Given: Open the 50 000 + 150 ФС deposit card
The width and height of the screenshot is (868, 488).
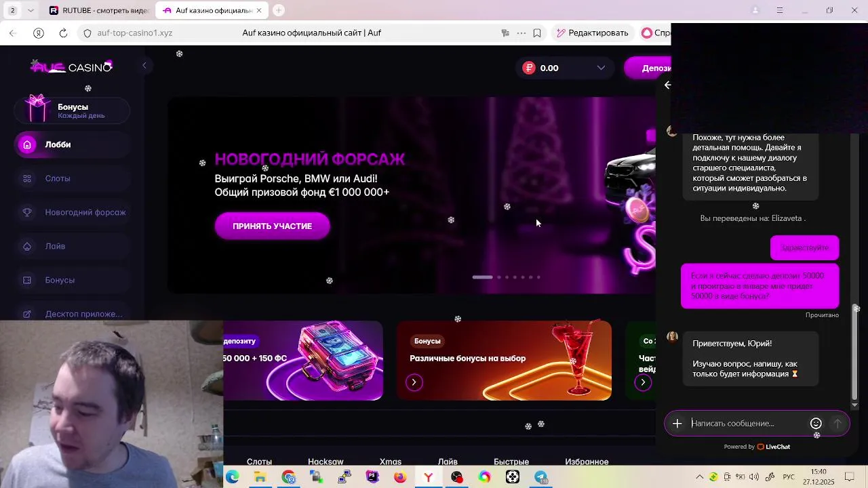Looking at the screenshot, I should [x=303, y=361].
